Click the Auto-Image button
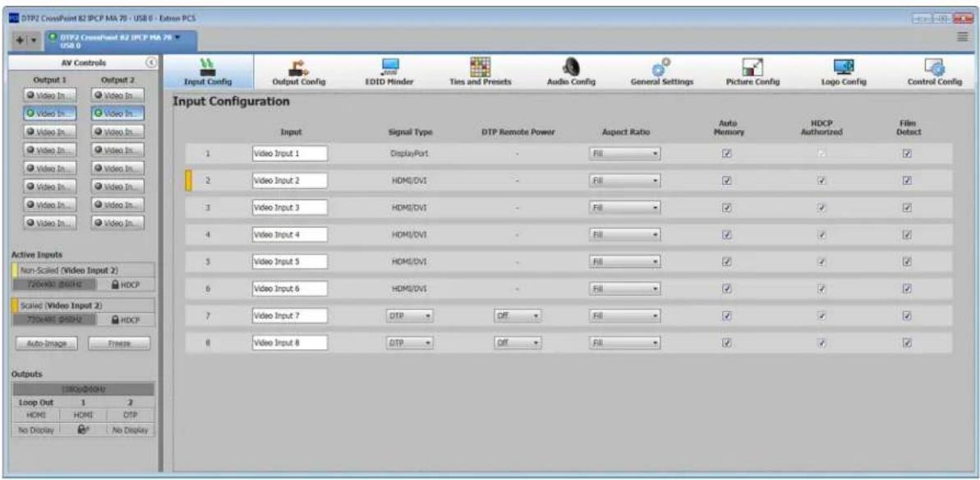 47,343
